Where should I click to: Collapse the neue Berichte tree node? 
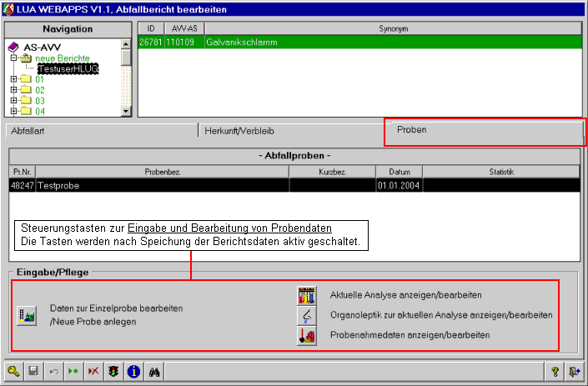pos(14,58)
